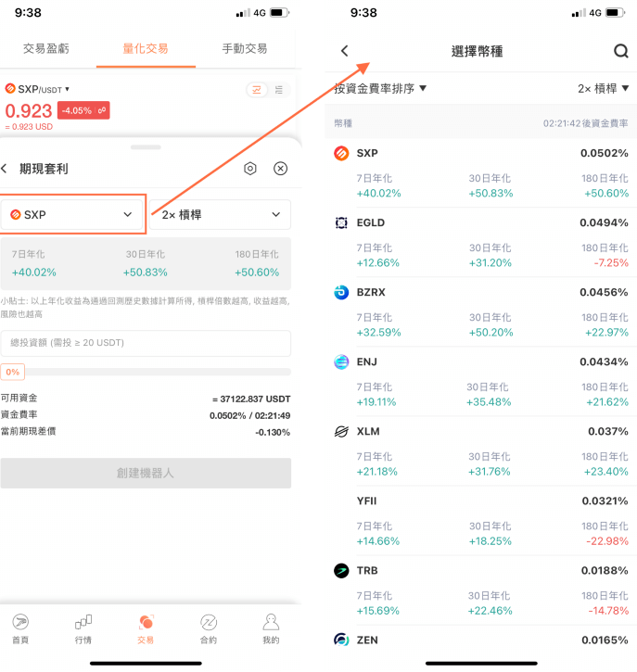This screenshot has width=637, height=672.
Task: Tap the search icon on 選擇幣種 screen
Action: click(620, 51)
